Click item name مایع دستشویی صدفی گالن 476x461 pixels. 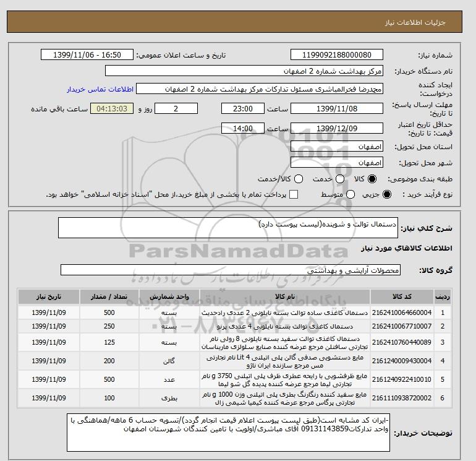click(x=285, y=361)
